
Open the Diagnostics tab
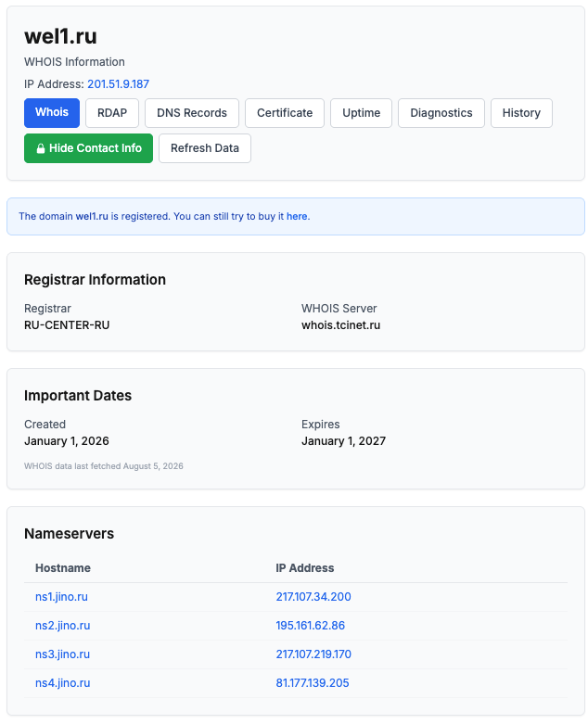(x=441, y=113)
